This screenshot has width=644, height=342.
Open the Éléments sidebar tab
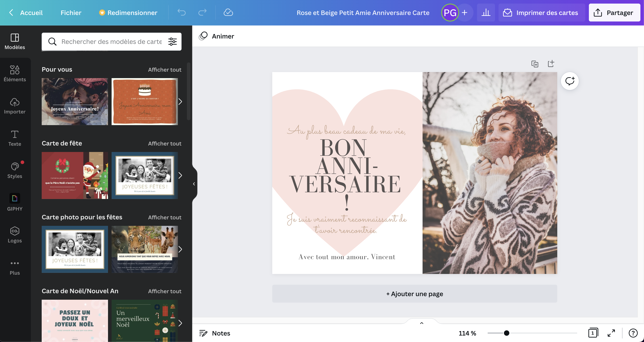[15, 74]
